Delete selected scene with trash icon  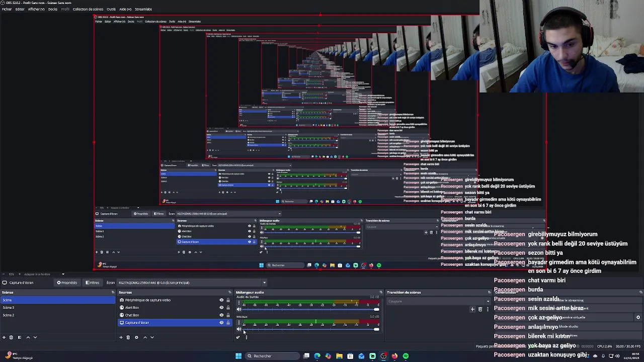click(11, 337)
